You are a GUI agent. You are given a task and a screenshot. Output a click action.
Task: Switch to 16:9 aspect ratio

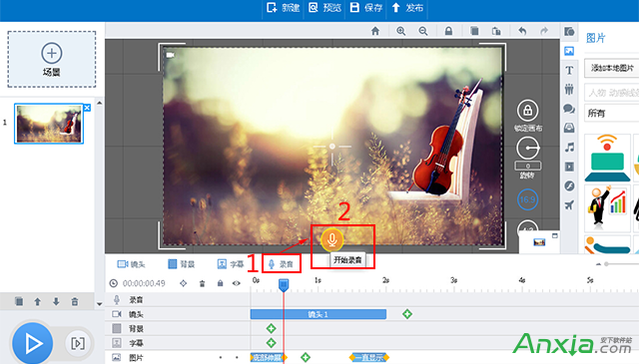527,199
